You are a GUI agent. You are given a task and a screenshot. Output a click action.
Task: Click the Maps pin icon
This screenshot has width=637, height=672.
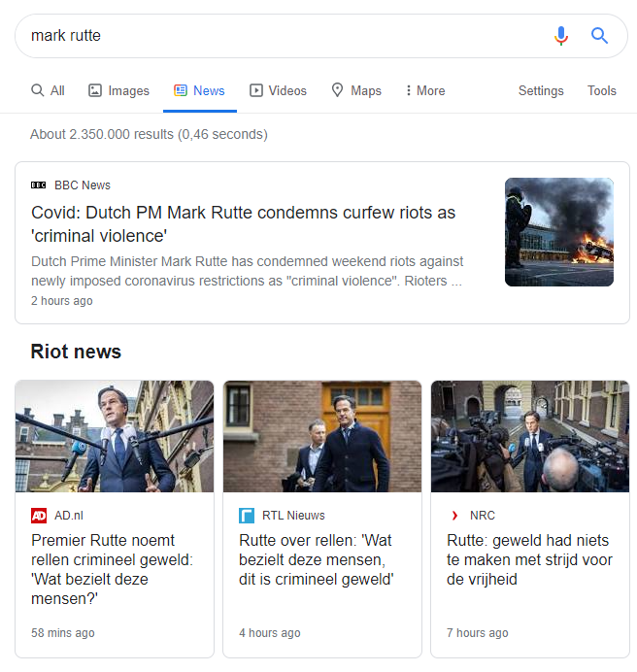click(337, 90)
